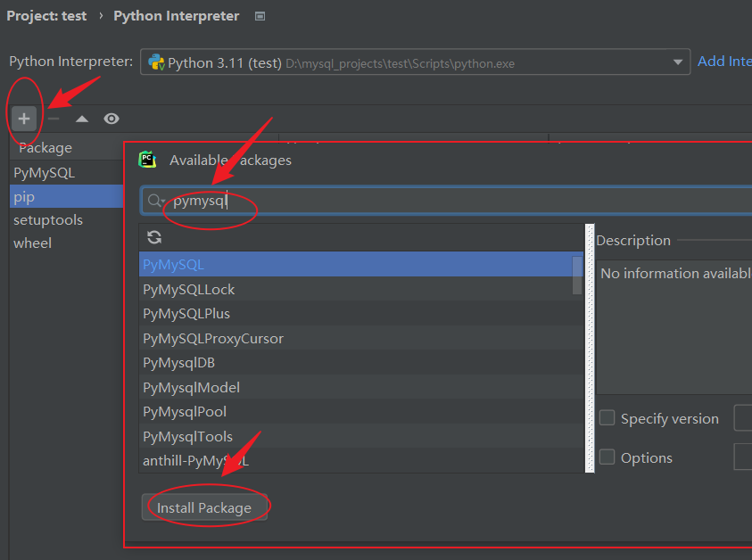Click the minus icon to uninstall package

click(54, 119)
